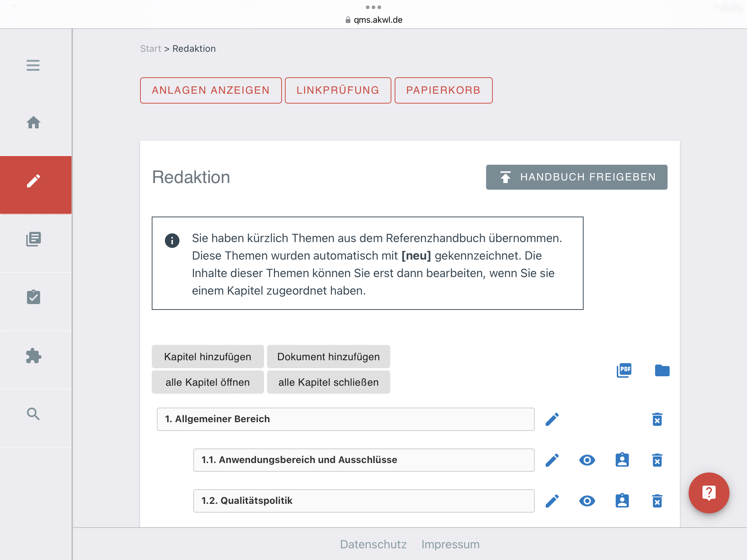Image resolution: width=747 pixels, height=560 pixels.
Task: Click the PDF export icon
Action: (x=624, y=370)
